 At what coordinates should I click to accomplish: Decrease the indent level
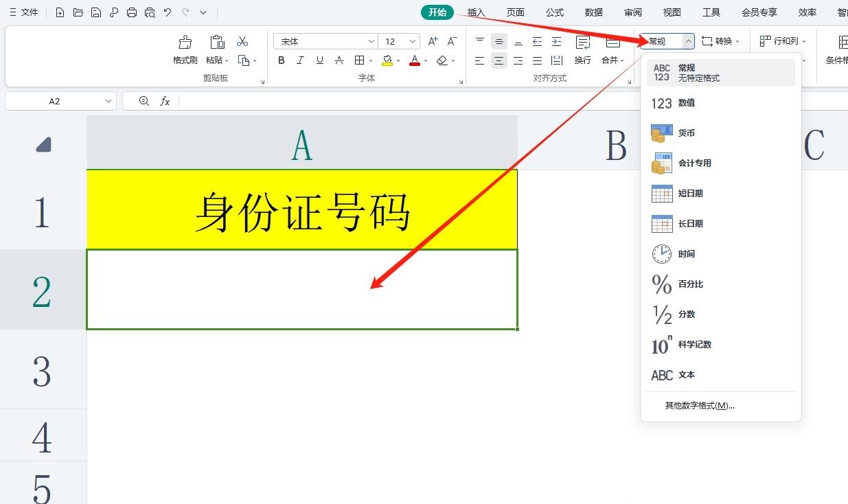coord(538,41)
